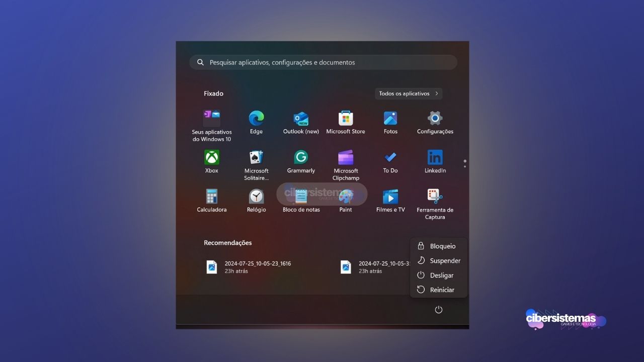Open Configurações settings app
This screenshot has height=362, width=644.
435,123
